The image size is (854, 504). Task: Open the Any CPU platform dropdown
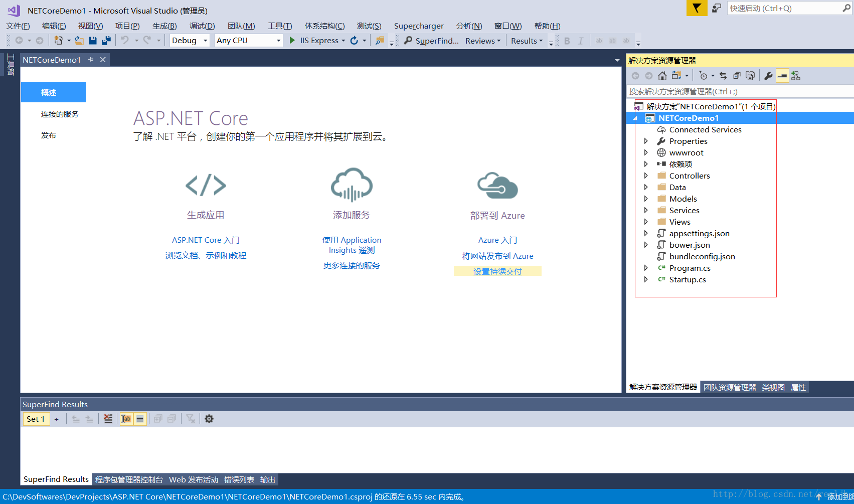click(248, 41)
